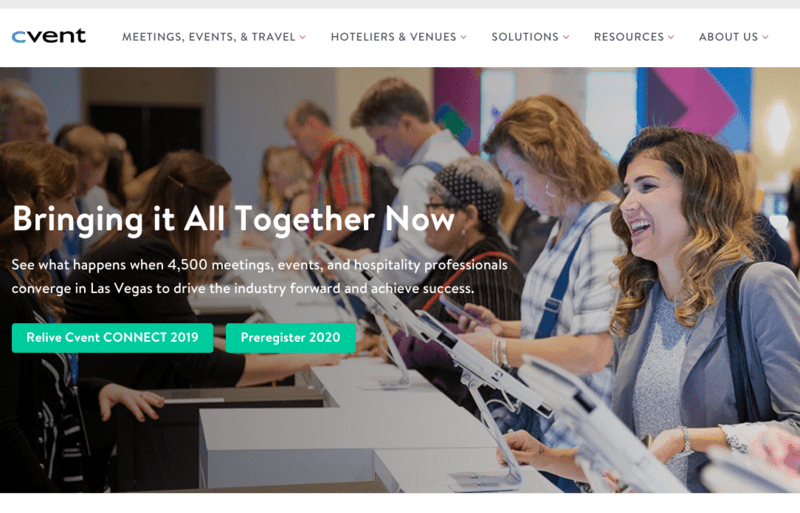This screenshot has height=513, width=800.
Task: Expand the About Us dropdown chevron
Action: [x=765, y=37]
